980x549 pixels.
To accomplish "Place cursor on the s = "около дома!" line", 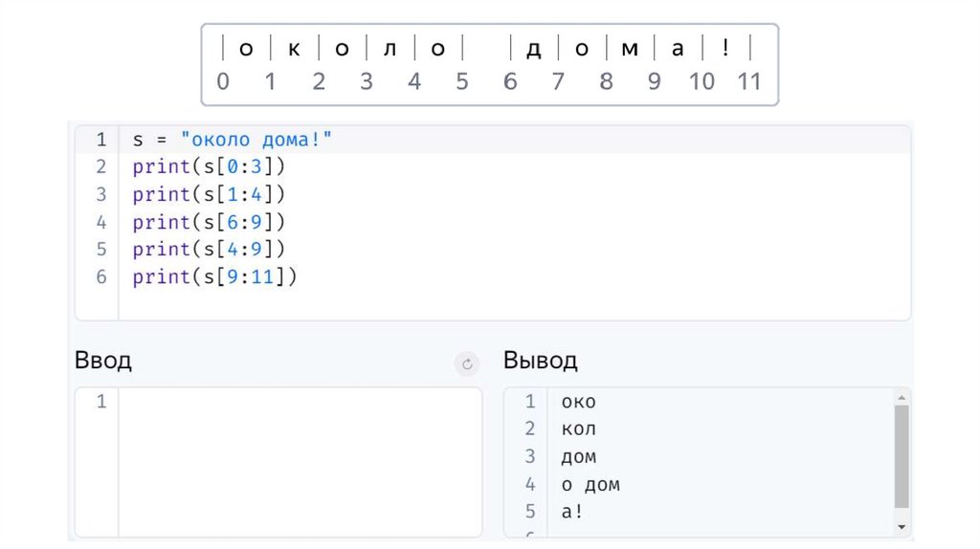I will [233, 140].
